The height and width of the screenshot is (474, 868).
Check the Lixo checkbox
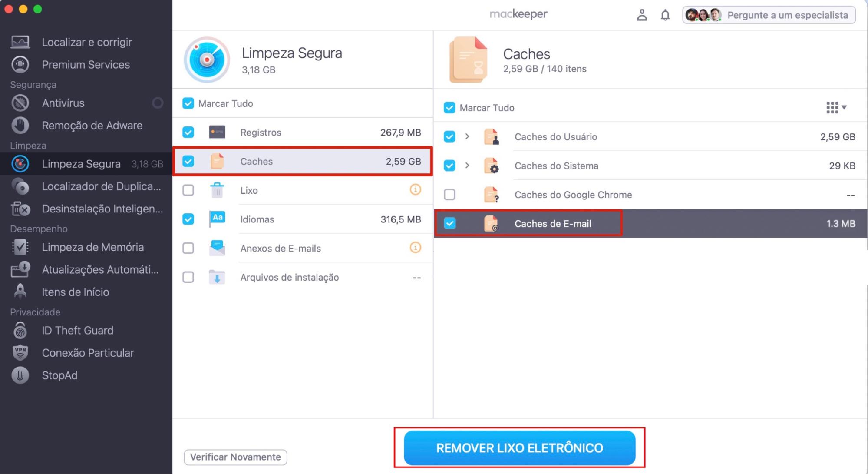coord(188,190)
